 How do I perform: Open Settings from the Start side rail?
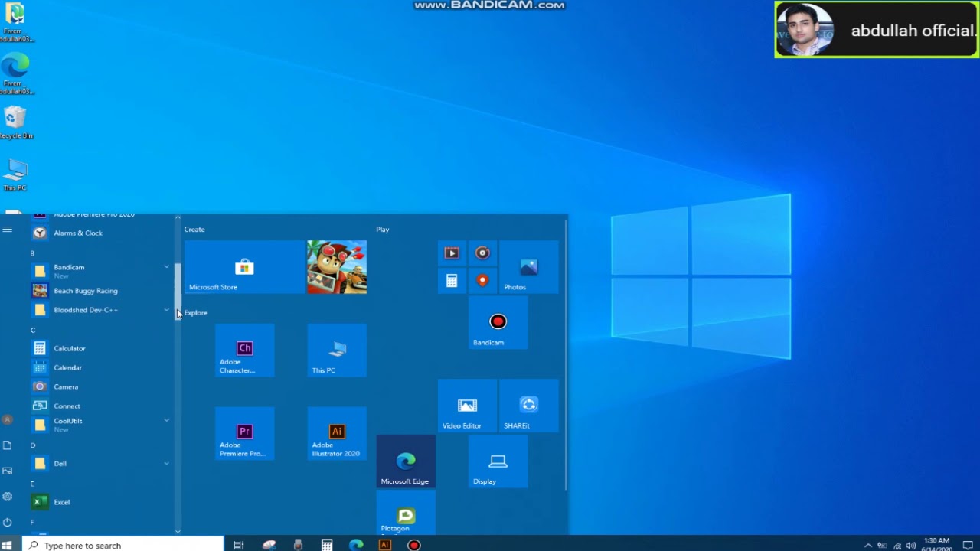coord(8,497)
